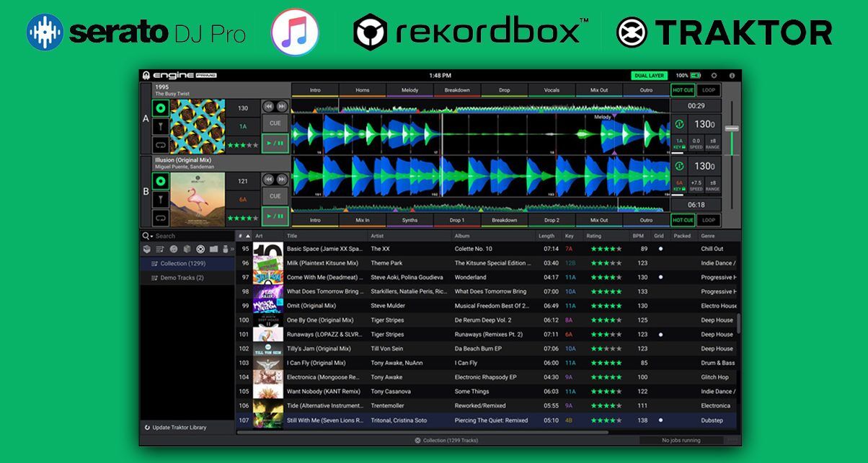
Task: Select the loop chain icon on deck B
Action: click(161, 217)
